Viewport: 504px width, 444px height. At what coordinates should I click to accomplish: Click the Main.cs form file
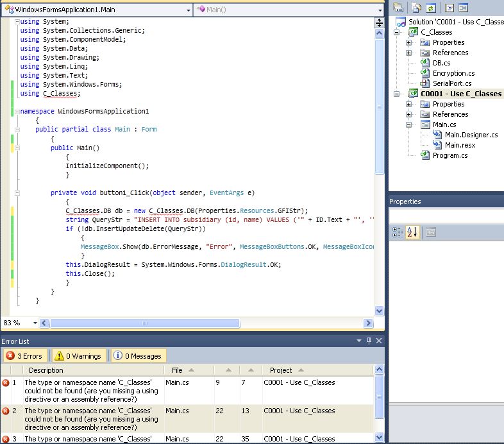[444, 124]
